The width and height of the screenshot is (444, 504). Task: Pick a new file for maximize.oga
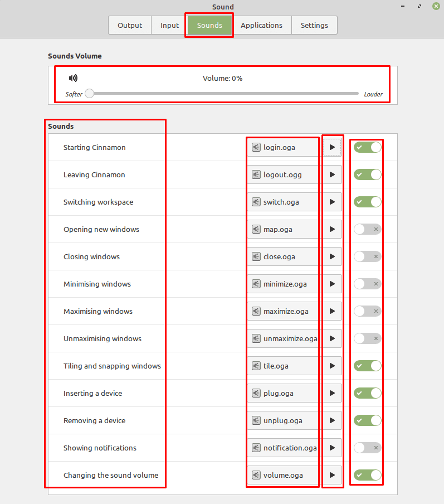[x=285, y=311]
